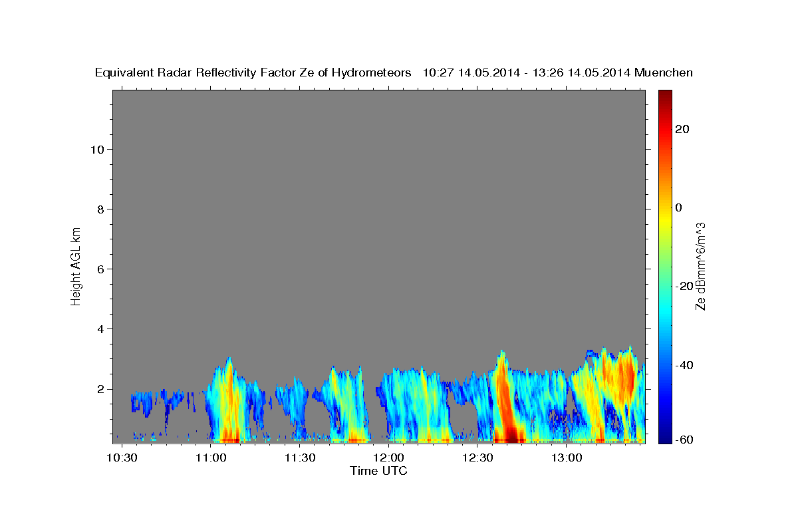Click the date range text '10:27 14.05.2014 - 13:26 14.05.2014 Muenchen'
The height and width of the screenshot is (532, 798).
coord(558,73)
